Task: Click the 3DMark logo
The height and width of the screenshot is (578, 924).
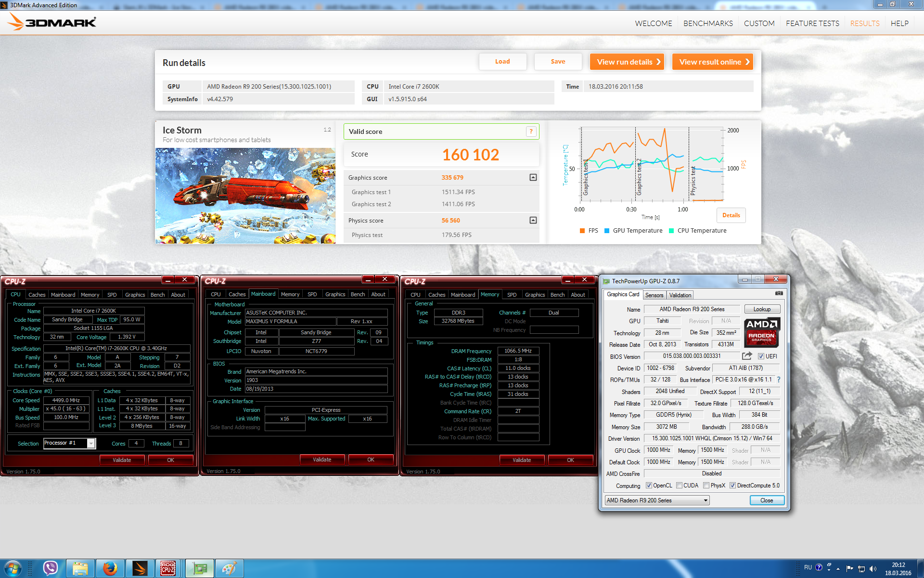Action: (52, 22)
